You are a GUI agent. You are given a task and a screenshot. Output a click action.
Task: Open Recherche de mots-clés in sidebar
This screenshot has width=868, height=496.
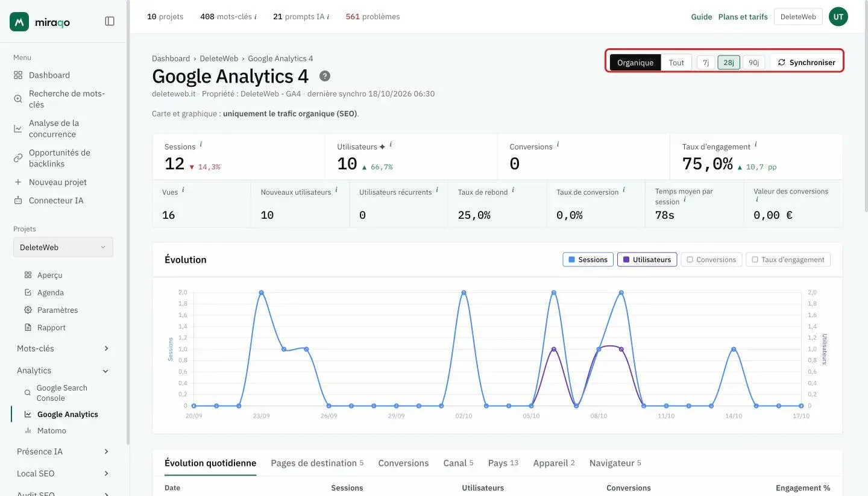(x=60, y=99)
